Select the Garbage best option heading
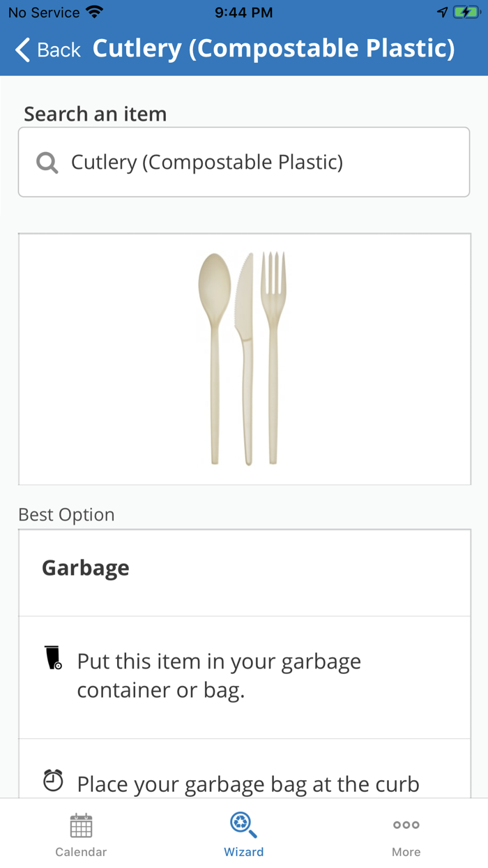This screenshot has width=488, height=868. 86,568
